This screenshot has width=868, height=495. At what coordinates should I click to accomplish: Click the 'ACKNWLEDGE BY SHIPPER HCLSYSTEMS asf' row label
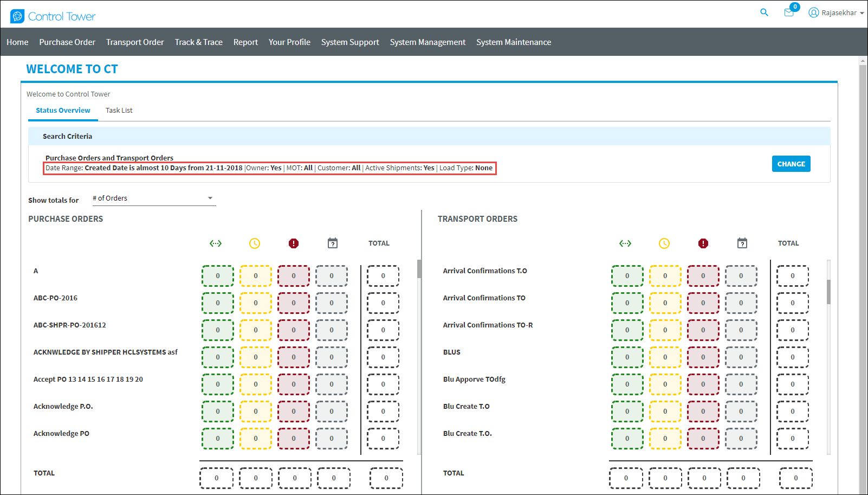tap(106, 352)
